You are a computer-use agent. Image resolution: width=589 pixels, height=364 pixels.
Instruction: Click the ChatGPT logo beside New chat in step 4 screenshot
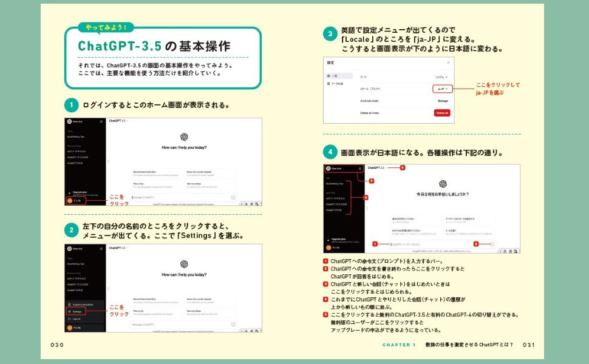pyautogui.click(x=329, y=169)
